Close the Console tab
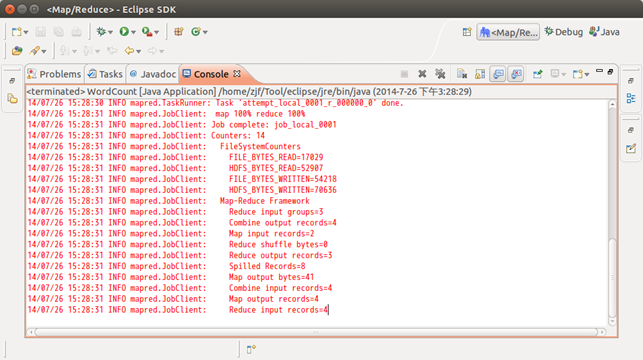 [x=237, y=74]
